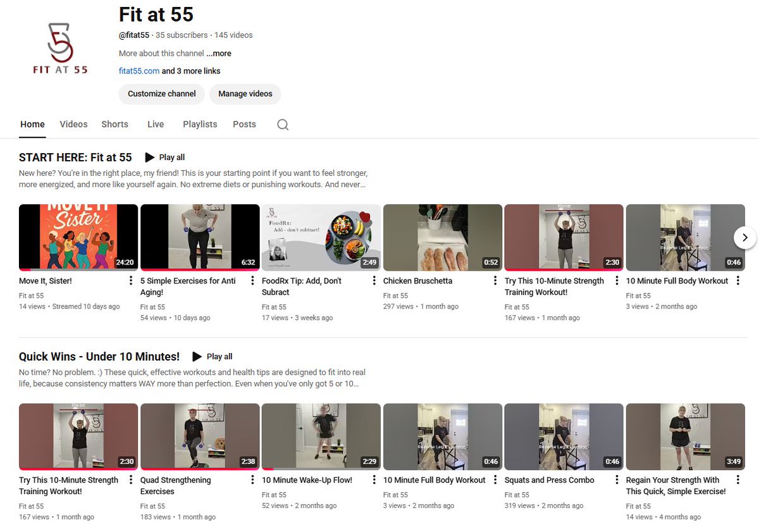Click play icon beside START HERE: Fit at 55
Image resolution: width=759 pixels, height=532 pixels.
(x=149, y=158)
